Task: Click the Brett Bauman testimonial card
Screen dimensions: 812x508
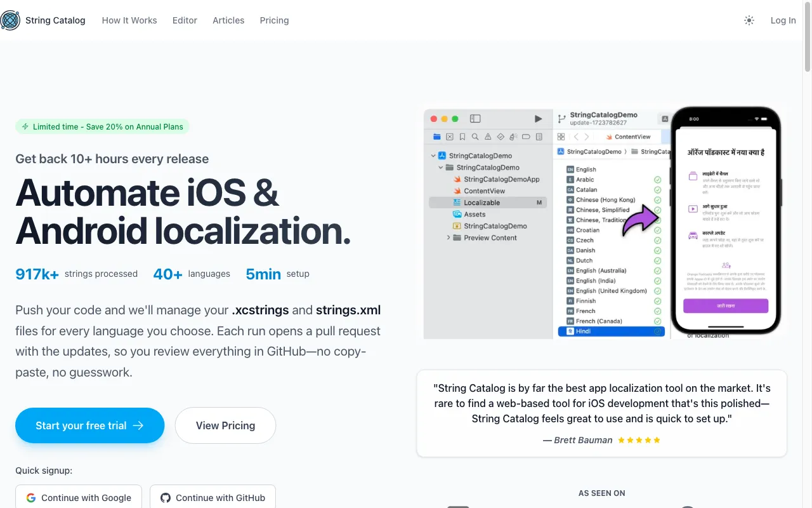Action: (601, 413)
